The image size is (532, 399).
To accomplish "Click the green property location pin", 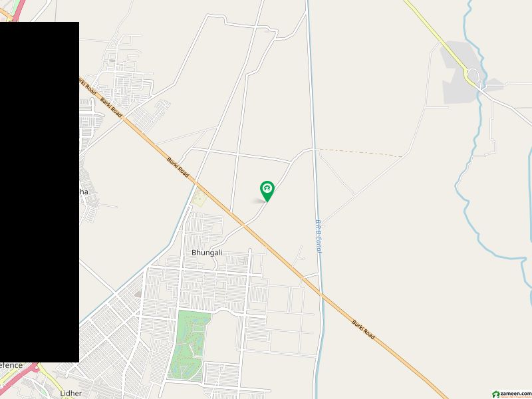I will point(267,192).
